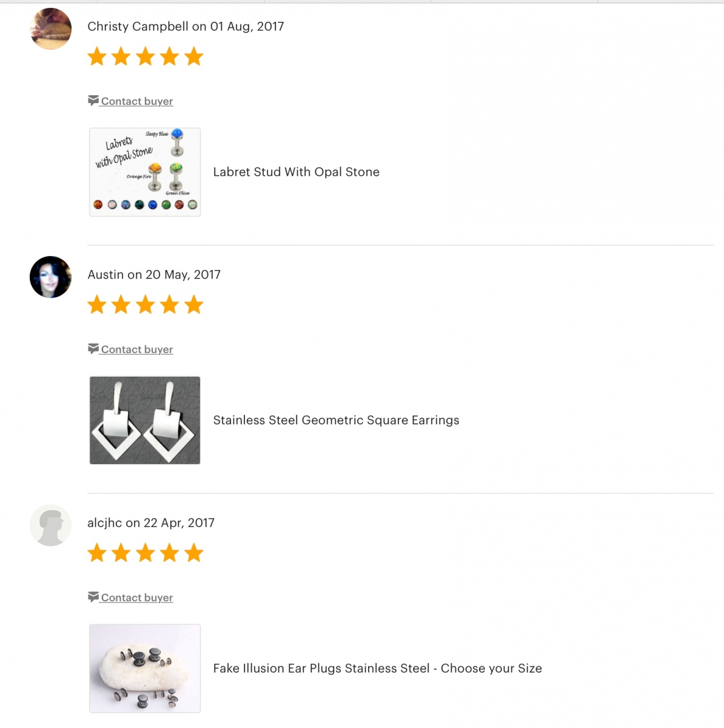Open alcjhc's default profile avatar
The width and height of the screenshot is (724, 728).
point(50,525)
